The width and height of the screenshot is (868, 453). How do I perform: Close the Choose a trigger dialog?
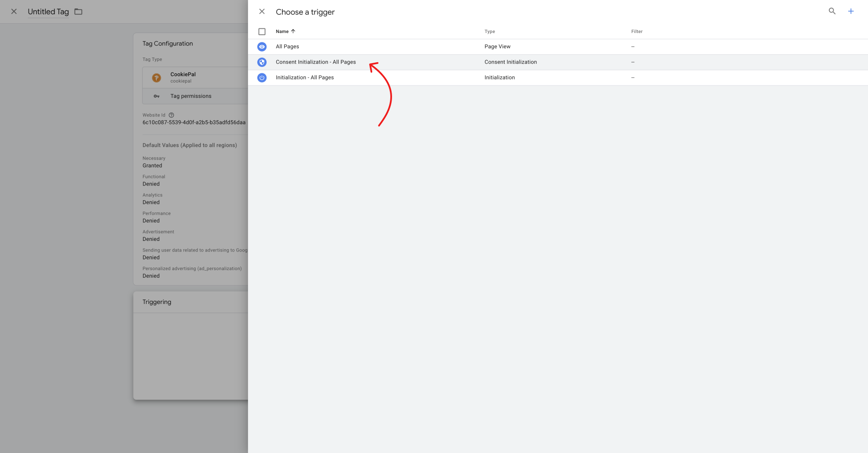click(x=262, y=11)
